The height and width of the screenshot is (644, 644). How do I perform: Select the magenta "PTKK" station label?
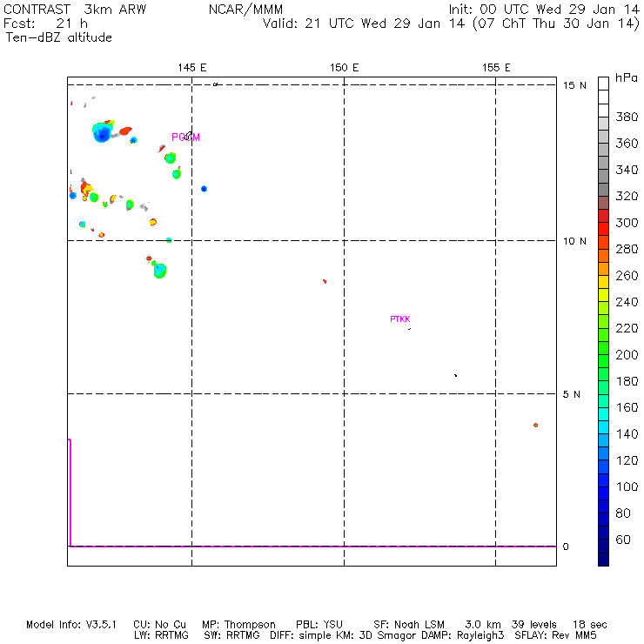pos(400,319)
